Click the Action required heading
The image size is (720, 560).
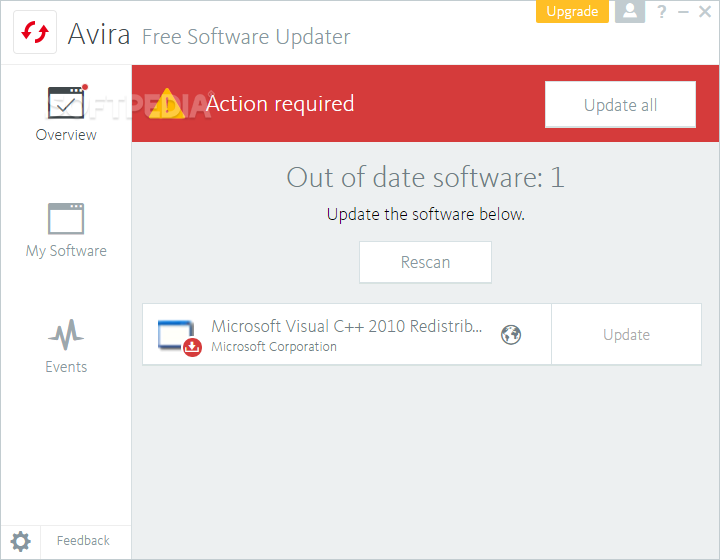(x=280, y=103)
